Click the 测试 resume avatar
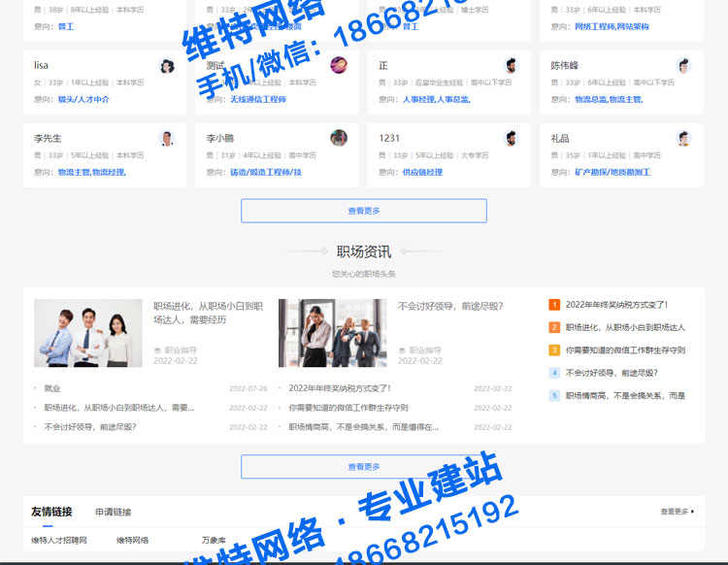Viewport: 728px width, 565px height. point(339,65)
